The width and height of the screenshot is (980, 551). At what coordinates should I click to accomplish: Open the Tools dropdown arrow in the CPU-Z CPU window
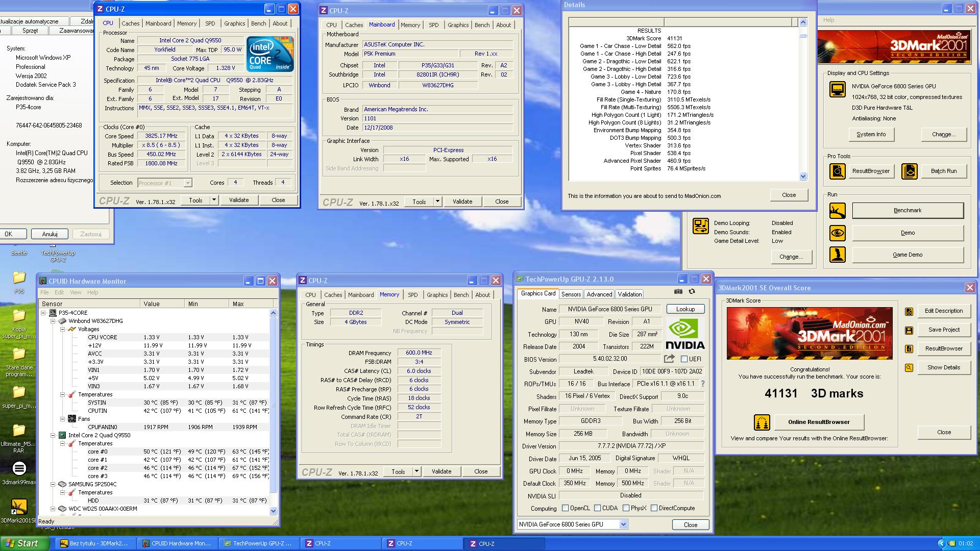coord(214,200)
